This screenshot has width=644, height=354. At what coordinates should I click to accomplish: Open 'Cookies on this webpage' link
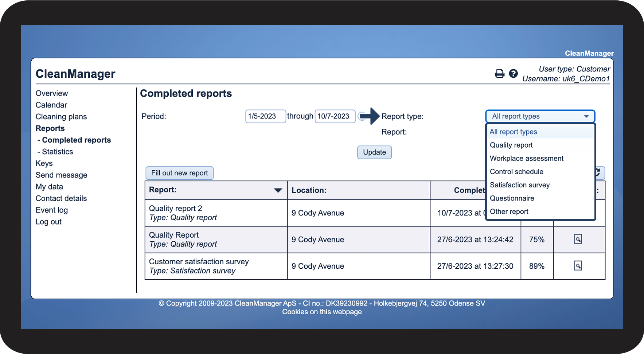pos(322,312)
